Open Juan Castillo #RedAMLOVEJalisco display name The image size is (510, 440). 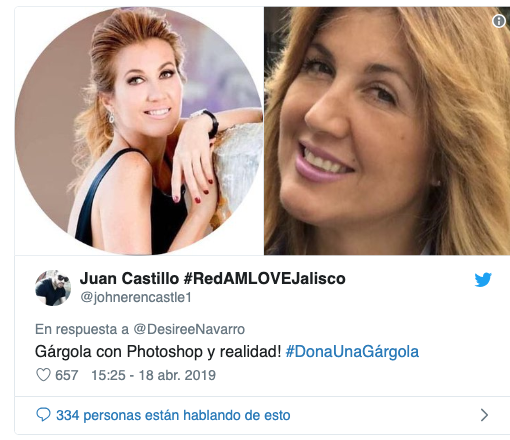[213, 278]
